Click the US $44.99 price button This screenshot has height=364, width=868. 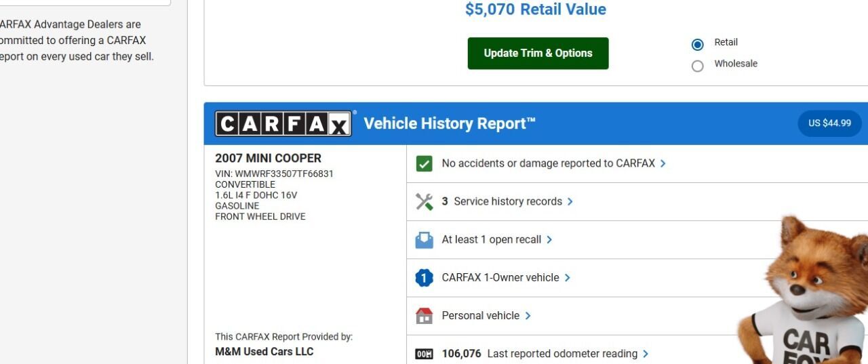[x=829, y=123]
